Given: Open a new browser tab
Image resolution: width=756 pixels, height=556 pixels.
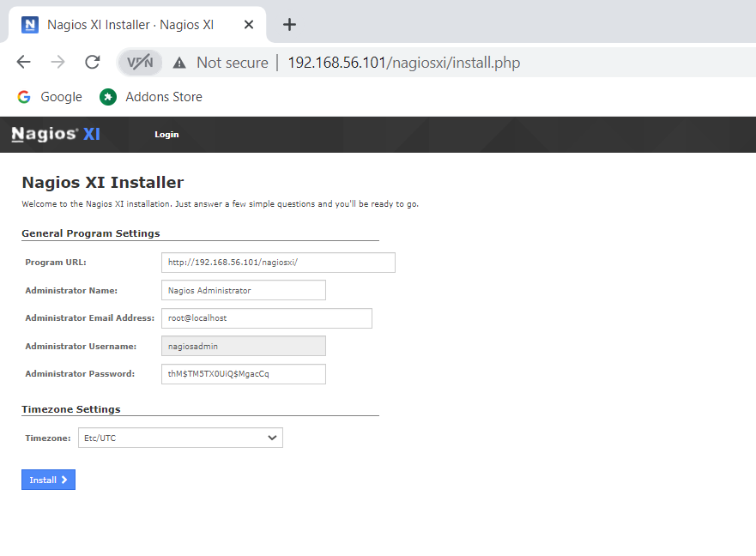Looking at the screenshot, I should (289, 25).
